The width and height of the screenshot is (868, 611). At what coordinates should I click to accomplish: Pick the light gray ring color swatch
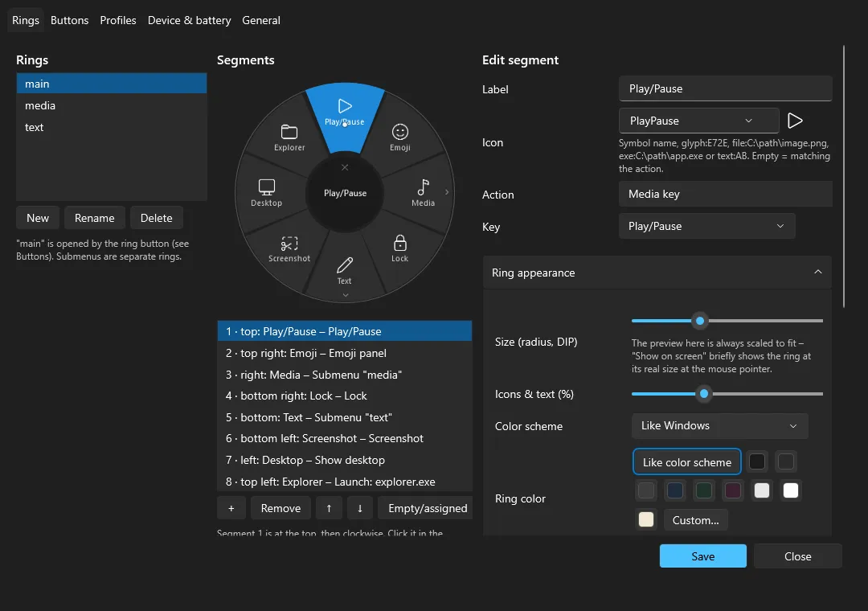pyautogui.click(x=762, y=490)
